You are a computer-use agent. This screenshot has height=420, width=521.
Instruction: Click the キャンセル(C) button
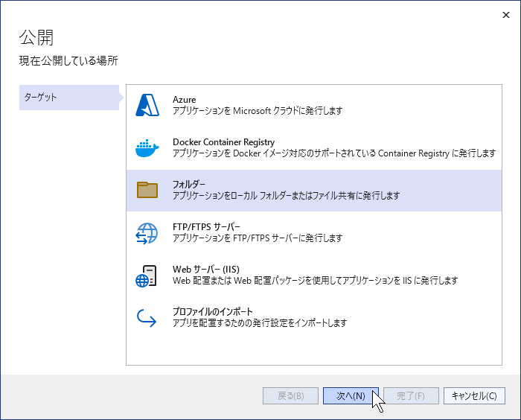click(474, 395)
